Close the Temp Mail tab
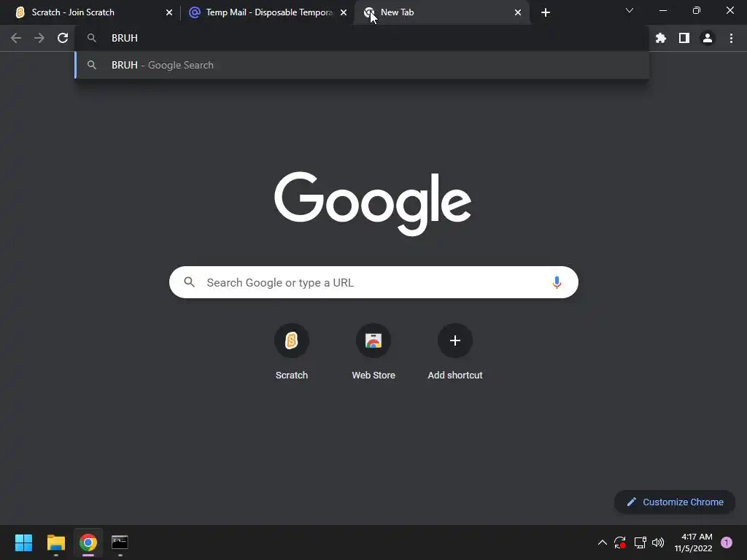747x560 pixels. [344, 12]
